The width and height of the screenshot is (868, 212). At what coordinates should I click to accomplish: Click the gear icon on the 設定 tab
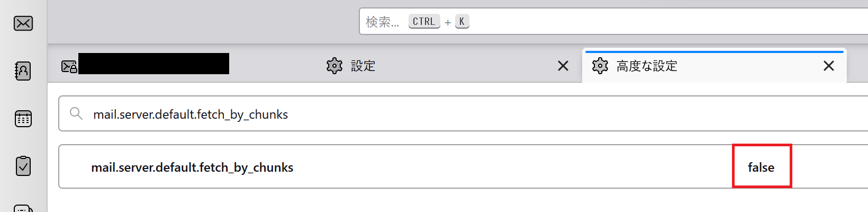click(334, 66)
